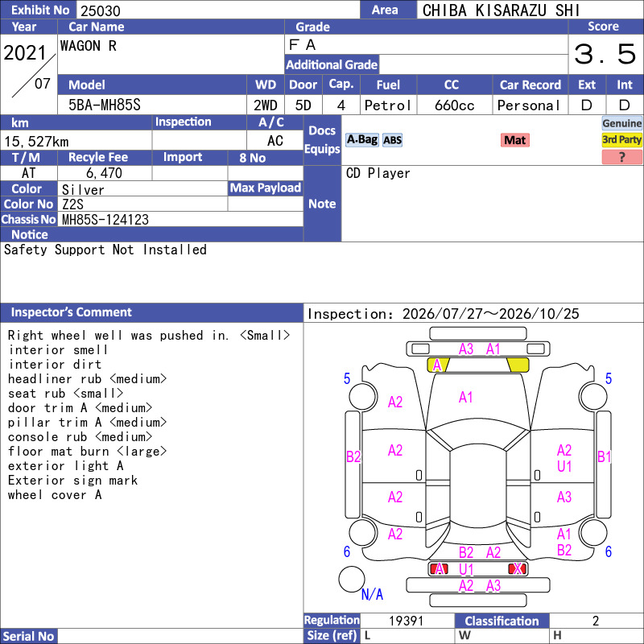Click the red tail light marked X
This screenshot has width=644, height=644.
pyautogui.click(x=517, y=569)
